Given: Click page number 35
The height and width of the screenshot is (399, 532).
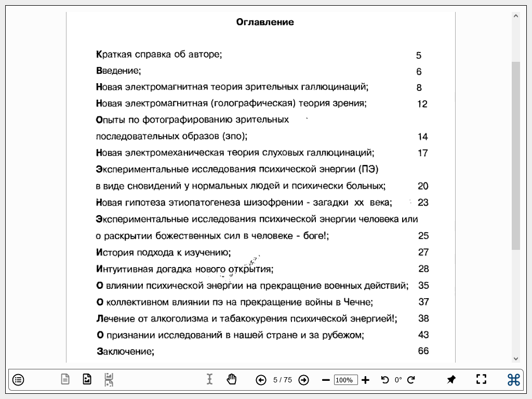Looking at the screenshot, I should pyautogui.click(x=423, y=285).
